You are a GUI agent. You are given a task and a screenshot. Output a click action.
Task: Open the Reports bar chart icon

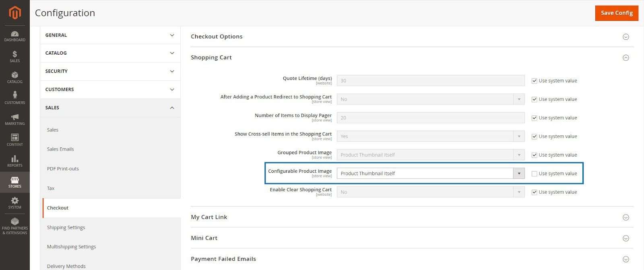[x=15, y=162]
